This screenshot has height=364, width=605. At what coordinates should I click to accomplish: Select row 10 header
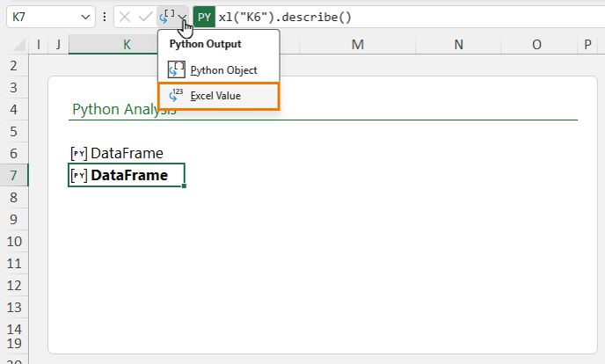click(14, 242)
